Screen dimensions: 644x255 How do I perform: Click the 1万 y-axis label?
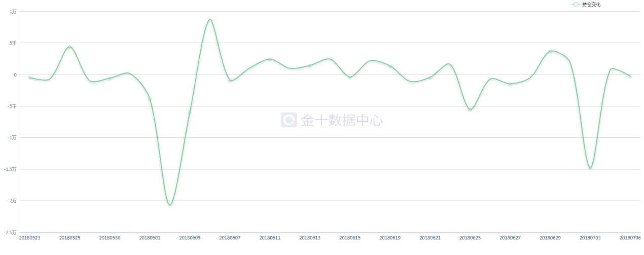pyautogui.click(x=13, y=11)
